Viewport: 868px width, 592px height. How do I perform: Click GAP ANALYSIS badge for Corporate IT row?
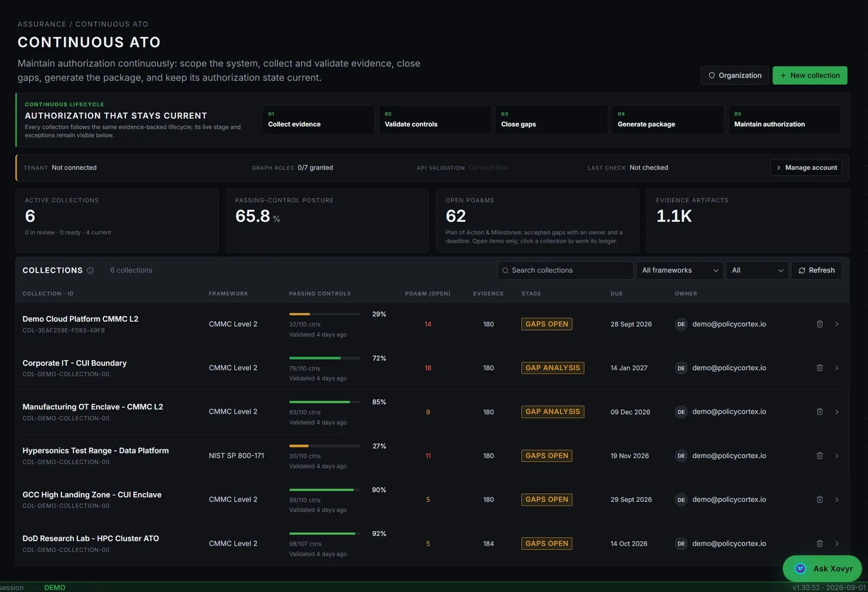(553, 368)
